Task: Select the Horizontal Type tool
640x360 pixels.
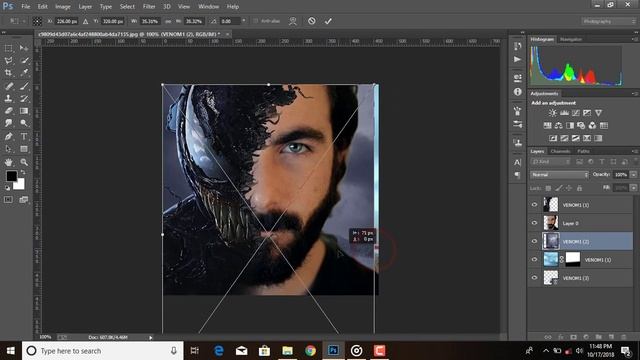Action: pyautogui.click(x=24, y=136)
